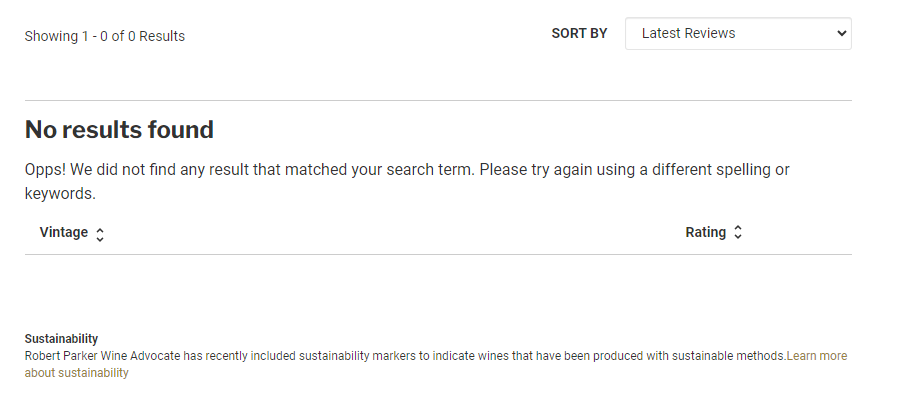The image size is (906, 404).
Task: Sort results by the Rating column header
Action: click(x=705, y=232)
